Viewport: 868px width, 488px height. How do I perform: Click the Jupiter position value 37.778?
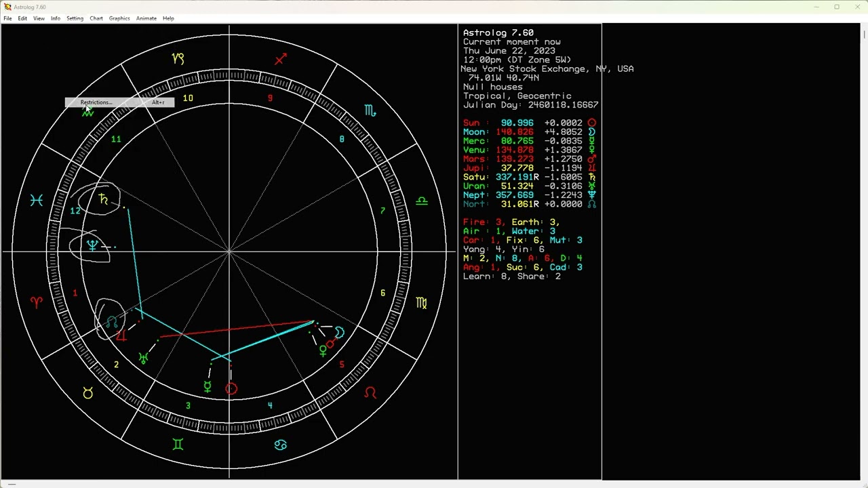[517, 168]
